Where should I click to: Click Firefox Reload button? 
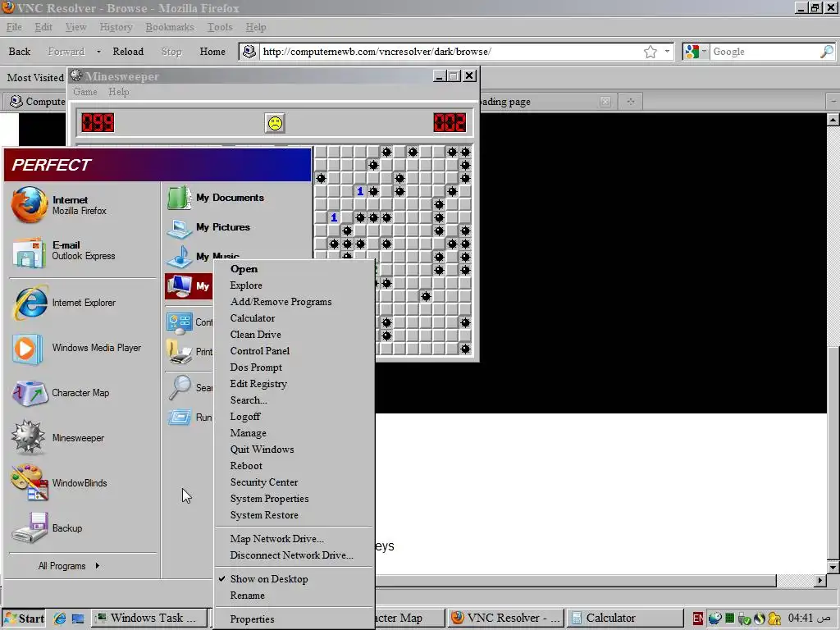(x=128, y=52)
